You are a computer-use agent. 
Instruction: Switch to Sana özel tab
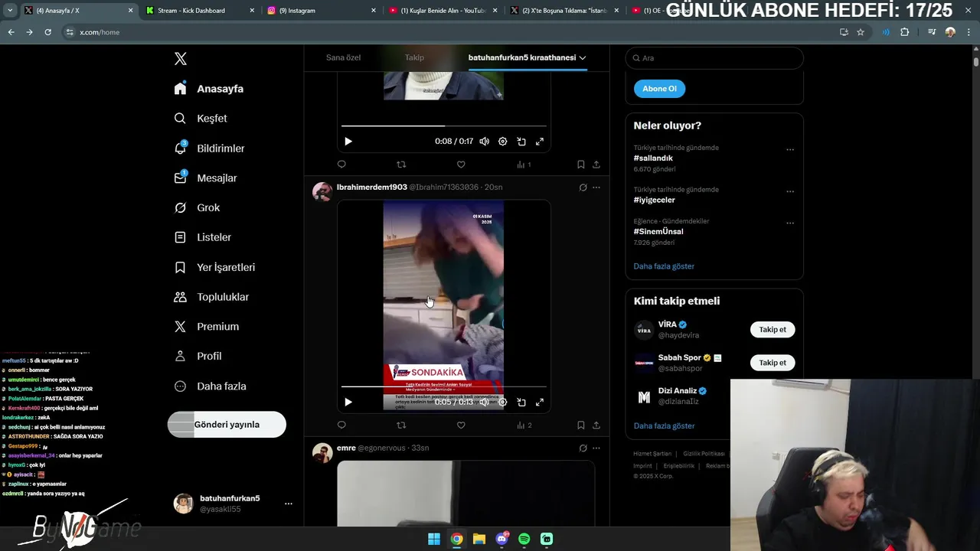pos(343,57)
